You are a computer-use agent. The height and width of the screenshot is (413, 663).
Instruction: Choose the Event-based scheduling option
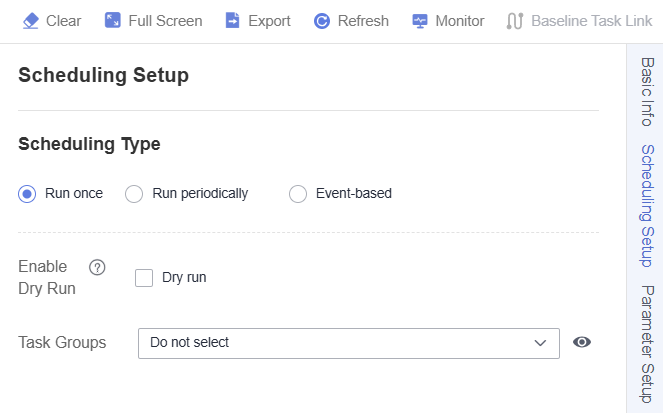[298, 194]
